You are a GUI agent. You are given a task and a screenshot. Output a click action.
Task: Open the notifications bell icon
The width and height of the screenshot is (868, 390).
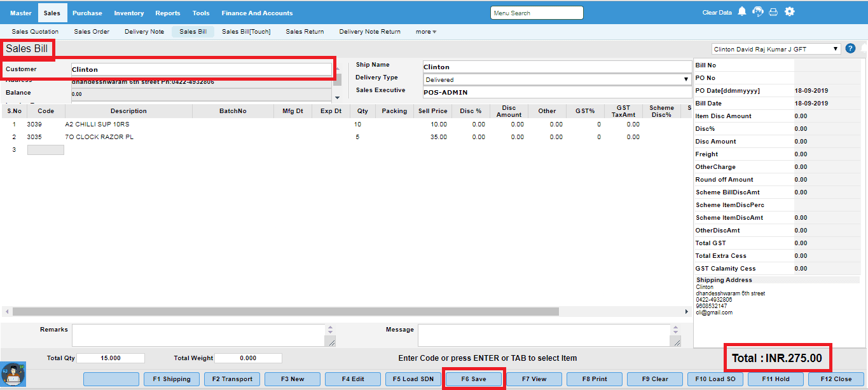(x=741, y=12)
